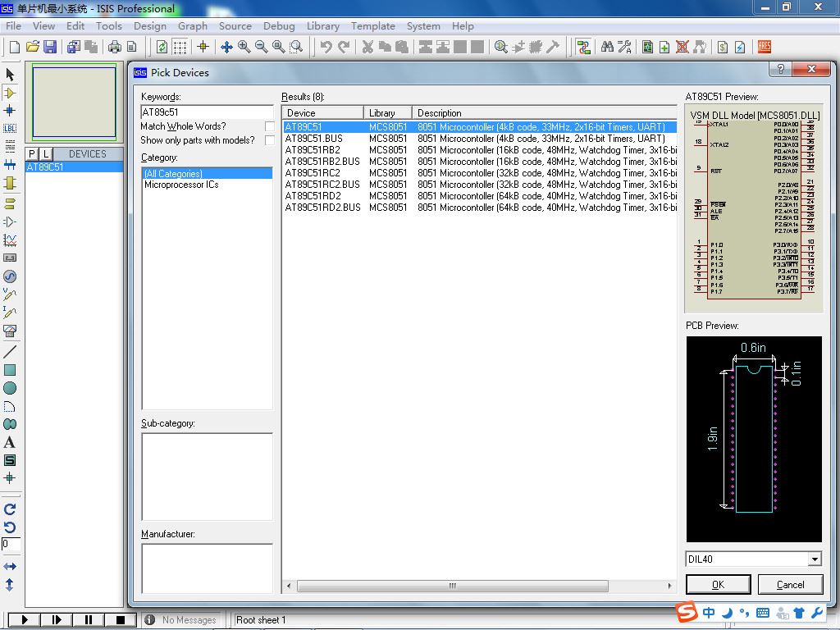Select AT89C51RD2.BUS device row
840x630 pixels.
tap(479, 208)
